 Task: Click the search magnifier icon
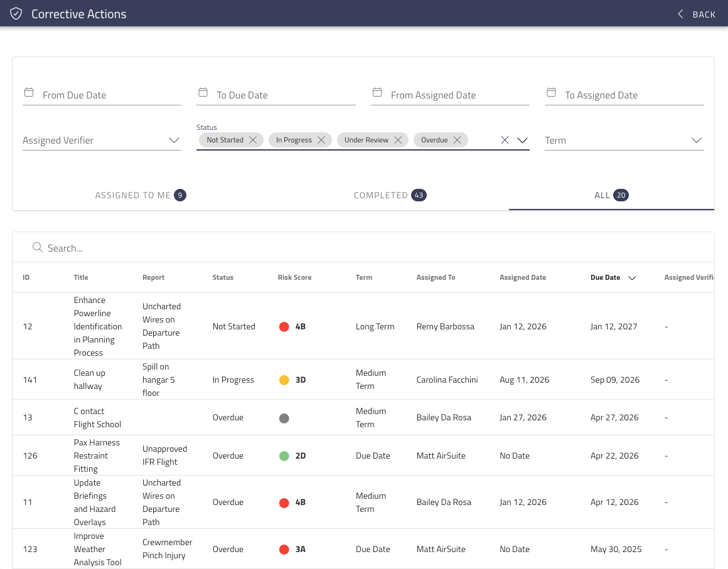pos(37,247)
